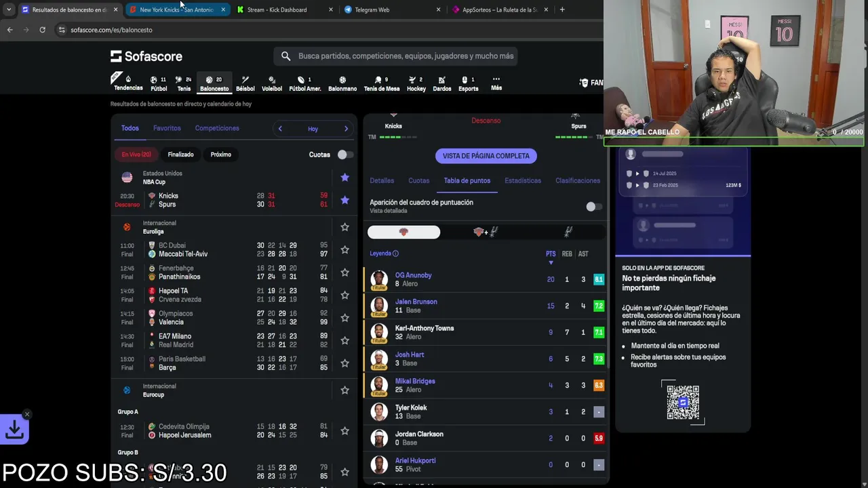Open the Estadísticas match tab

tap(523, 180)
